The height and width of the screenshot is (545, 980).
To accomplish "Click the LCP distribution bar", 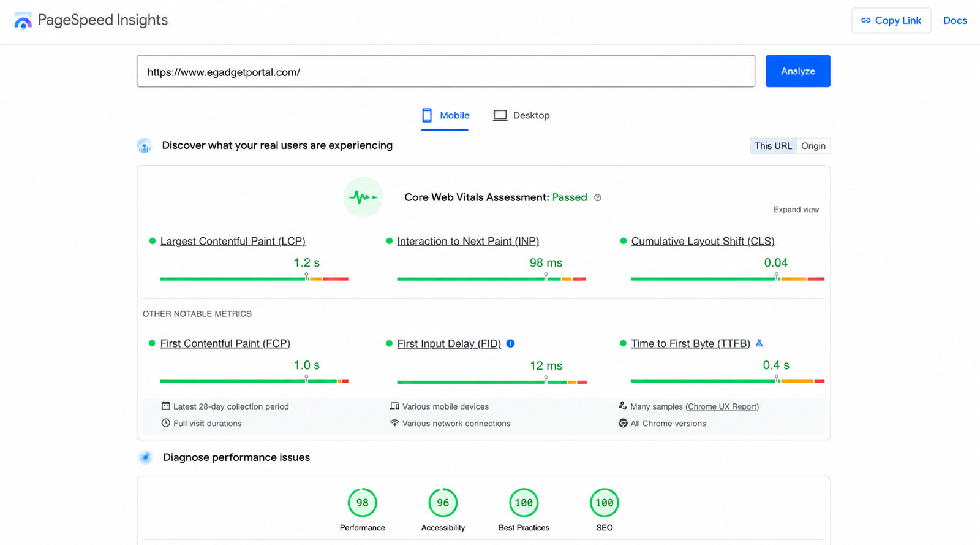I will tap(254, 279).
